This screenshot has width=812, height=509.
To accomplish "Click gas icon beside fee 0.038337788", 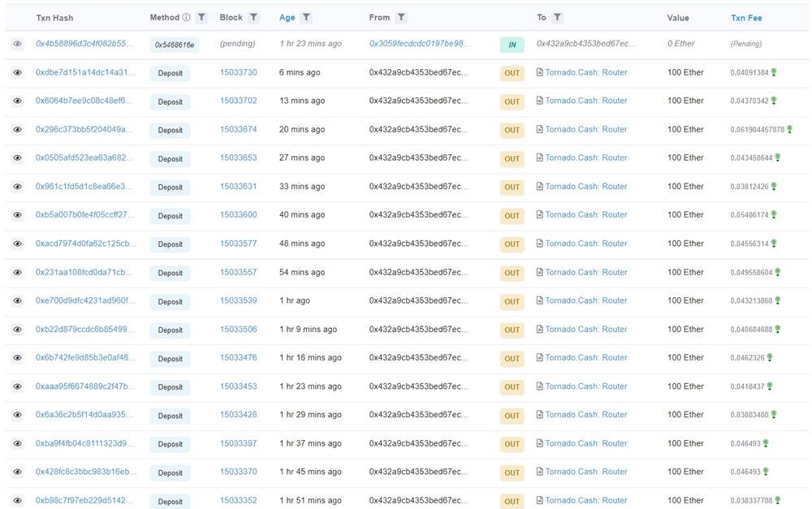I will [778, 501].
